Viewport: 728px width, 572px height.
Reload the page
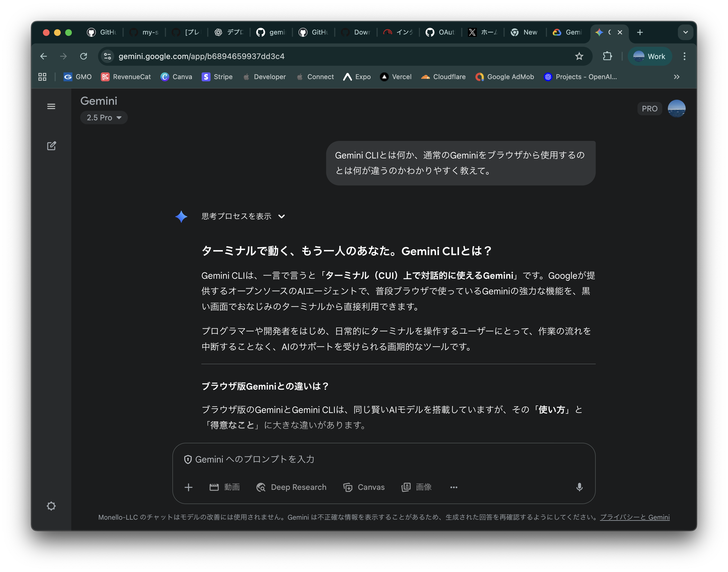[84, 56]
